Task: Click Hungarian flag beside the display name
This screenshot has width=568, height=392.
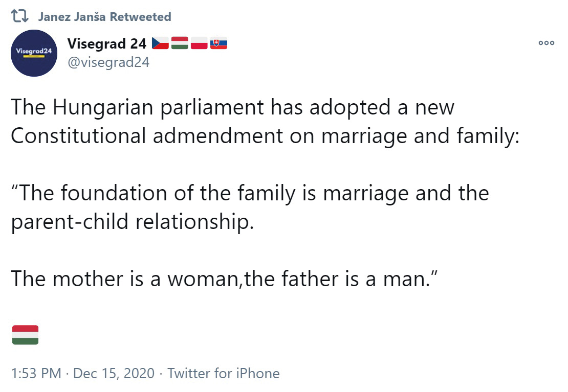Action: [180, 44]
